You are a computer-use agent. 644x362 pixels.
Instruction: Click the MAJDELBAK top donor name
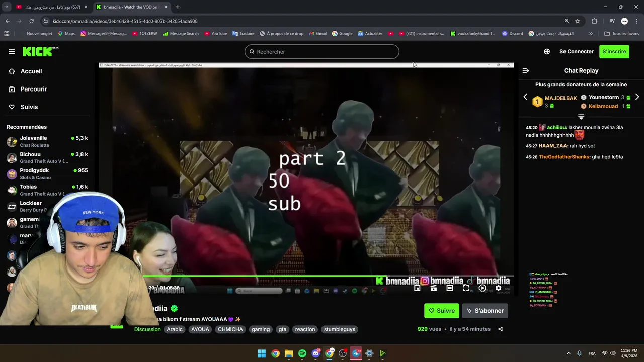point(560,98)
